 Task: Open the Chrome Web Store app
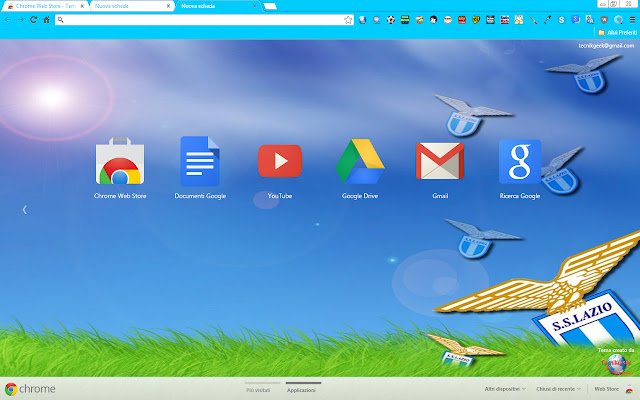(120, 162)
